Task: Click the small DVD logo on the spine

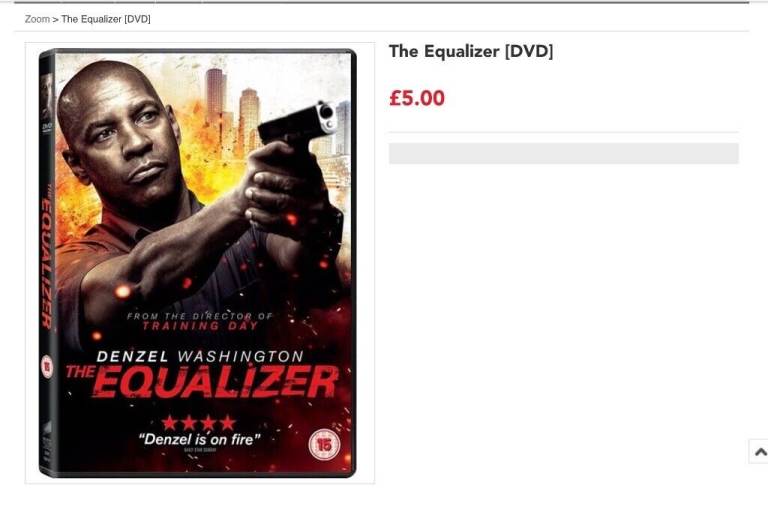Action: 47,127
